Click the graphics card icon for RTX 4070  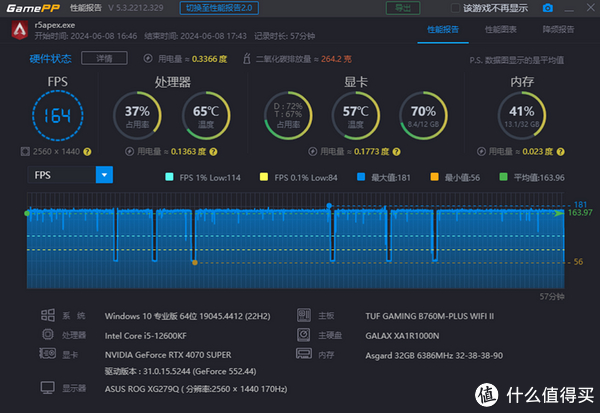point(48,353)
